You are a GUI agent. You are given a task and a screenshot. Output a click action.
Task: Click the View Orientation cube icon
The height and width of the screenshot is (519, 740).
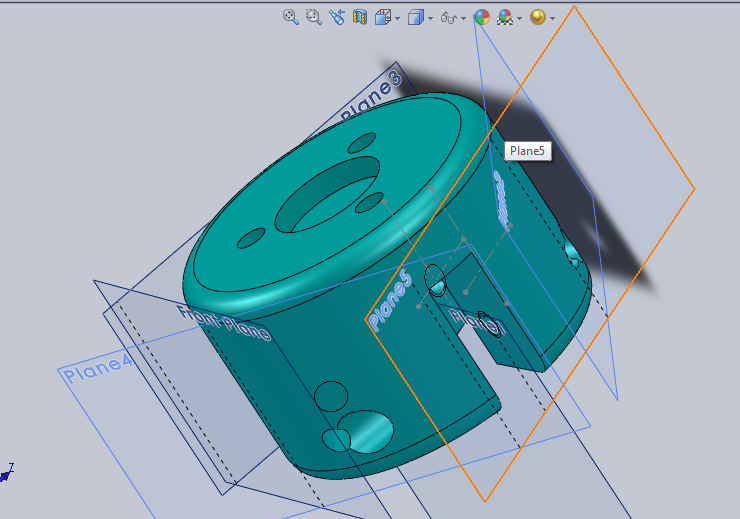383,17
